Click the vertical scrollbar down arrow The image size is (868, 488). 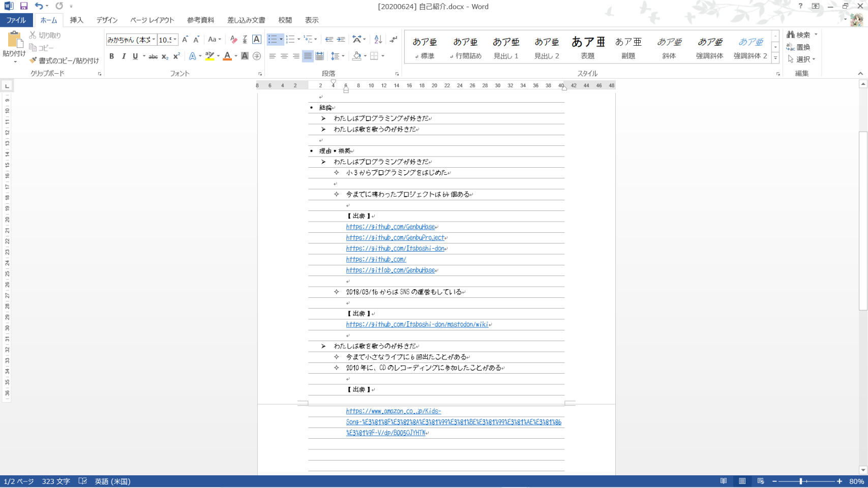[863, 470]
